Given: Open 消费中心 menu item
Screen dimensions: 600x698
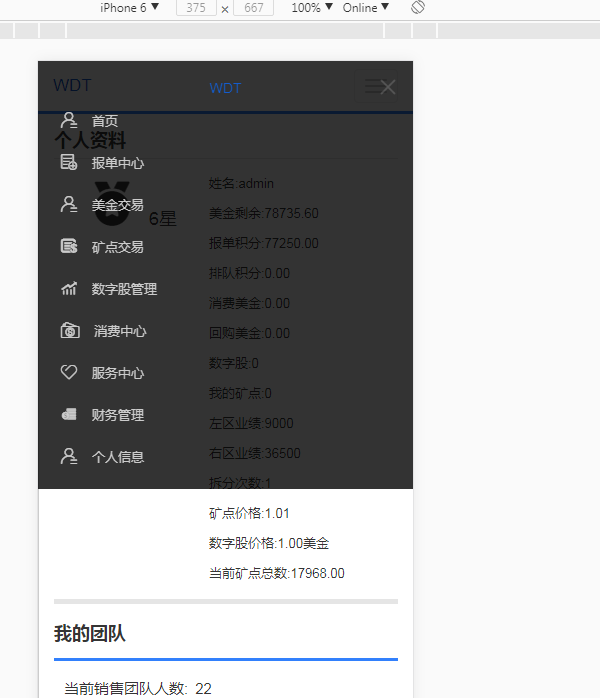Looking at the screenshot, I should coord(120,331).
